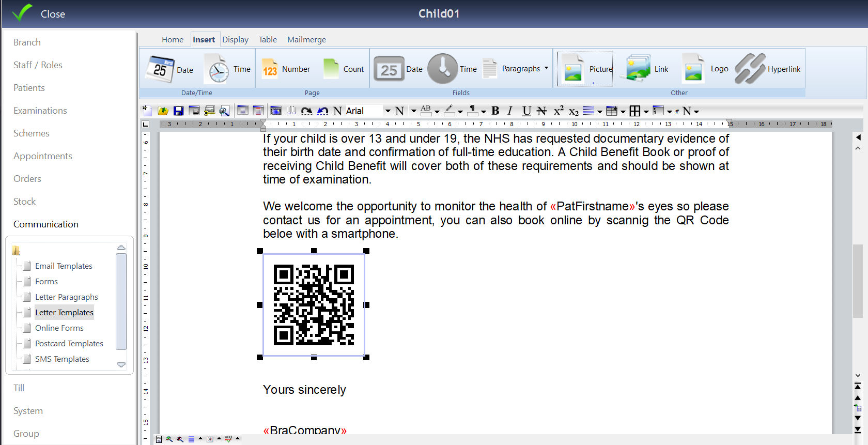
Task: Switch to the Mailmerge tab
Action: (306, 39)
